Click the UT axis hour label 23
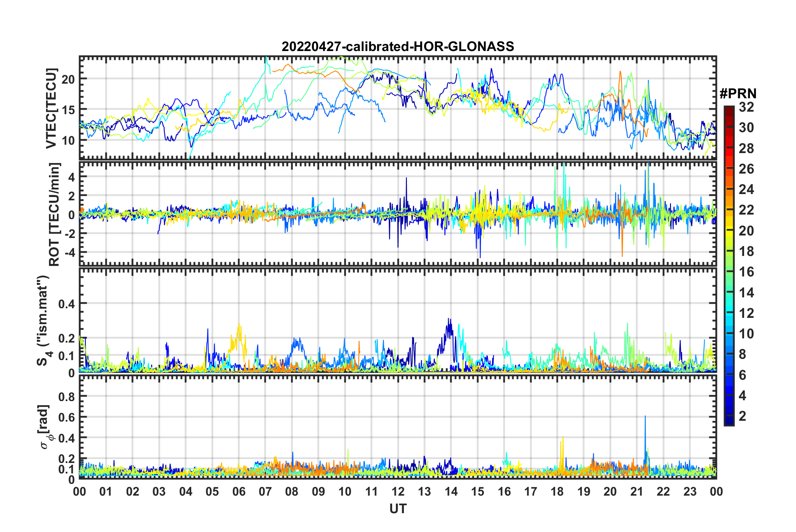The width and height of the screenshot is (796, 532). (x=690, y=491)
